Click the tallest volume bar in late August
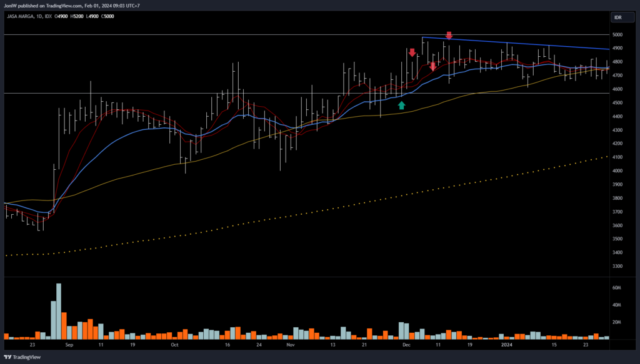640x364 pixels. [59, 312]
